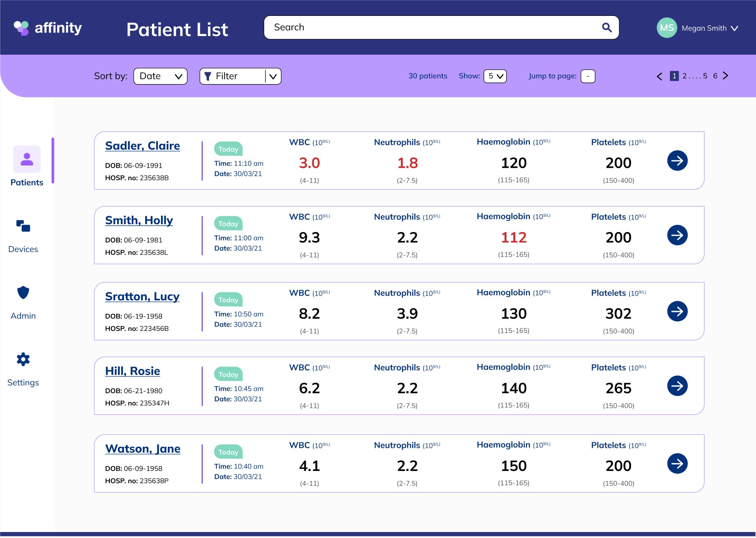Expand the Megan Smith account menu

tap(734, 28)
